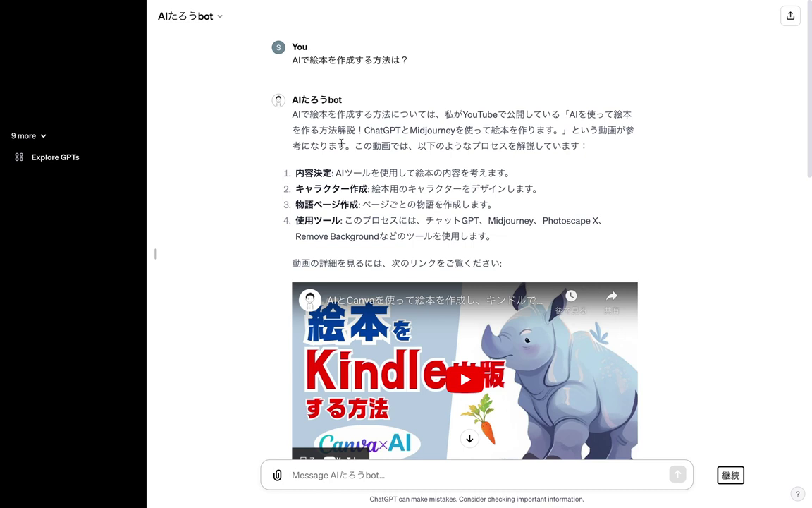
Task: Click the share chat upload icon
Action: 790,16
